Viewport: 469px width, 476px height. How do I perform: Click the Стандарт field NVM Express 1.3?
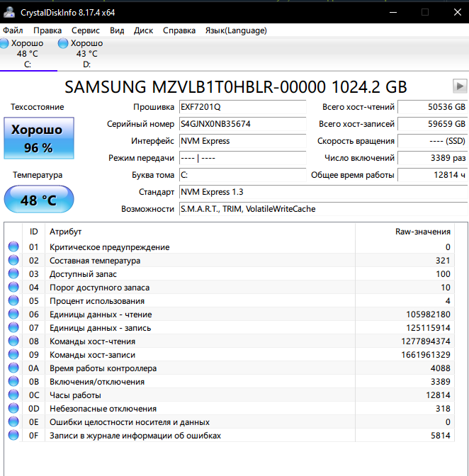[x=323, y=192]
